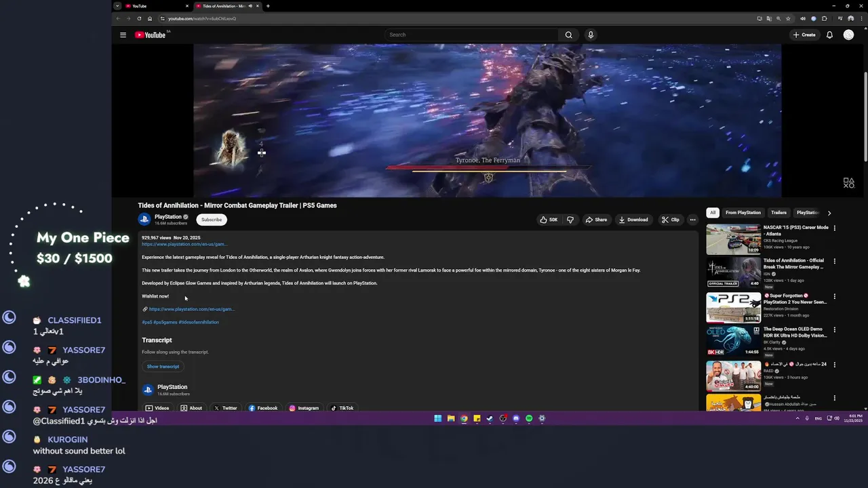Open PlayStation channel avatar
868x488 pixels.
[x=144, y=220]
